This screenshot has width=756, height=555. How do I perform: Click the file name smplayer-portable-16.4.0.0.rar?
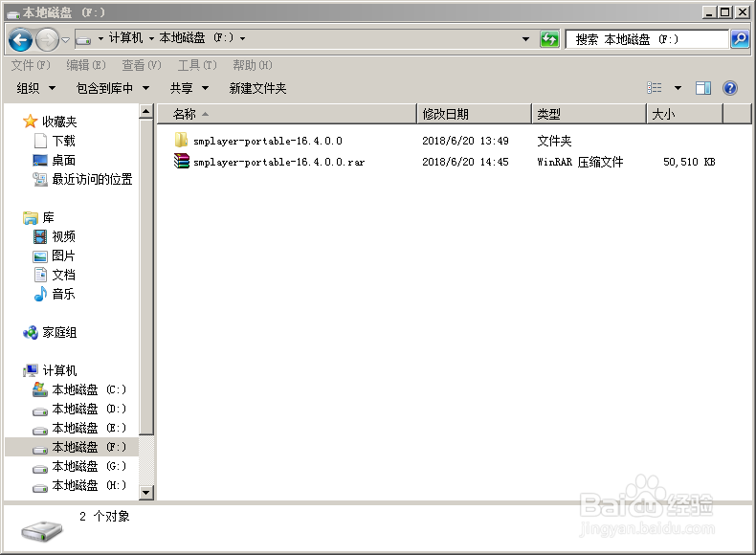coord(278,162)
